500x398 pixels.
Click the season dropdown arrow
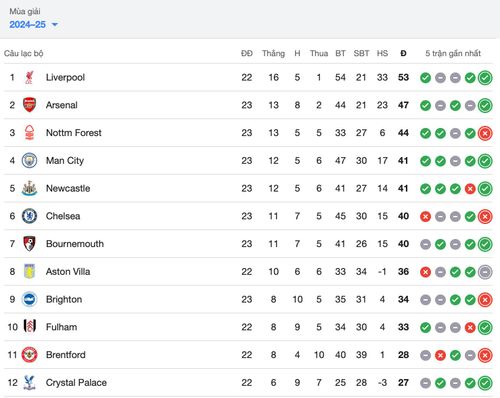point(55,25)
